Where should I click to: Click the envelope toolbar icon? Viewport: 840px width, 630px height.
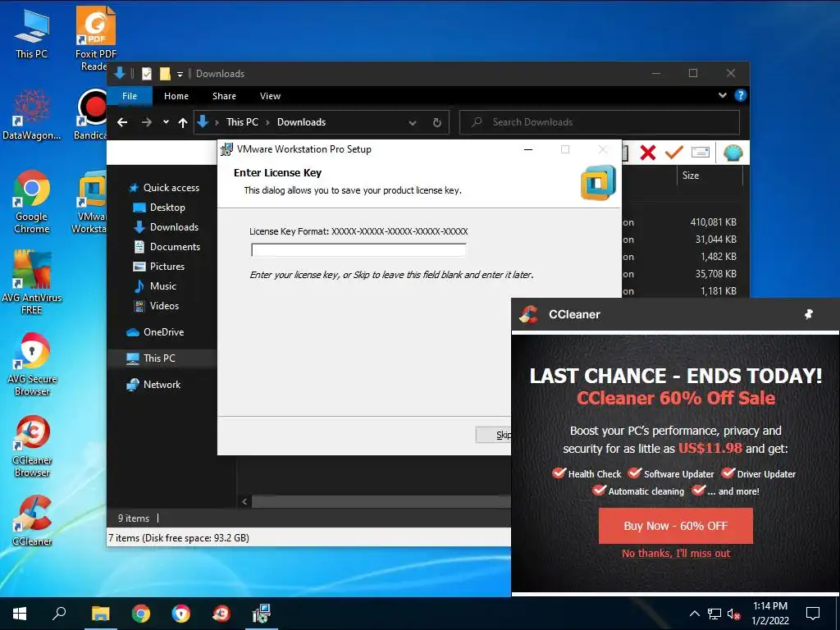701,153
